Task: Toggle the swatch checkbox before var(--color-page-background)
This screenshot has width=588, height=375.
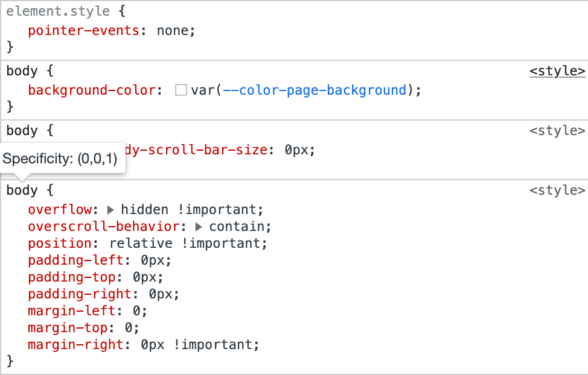Action: tap(180, 90)
